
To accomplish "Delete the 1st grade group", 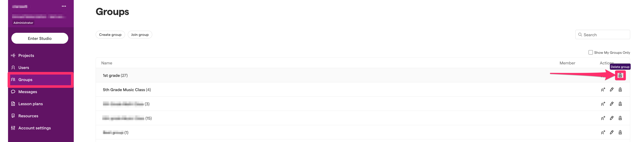I will click(620, 75).
